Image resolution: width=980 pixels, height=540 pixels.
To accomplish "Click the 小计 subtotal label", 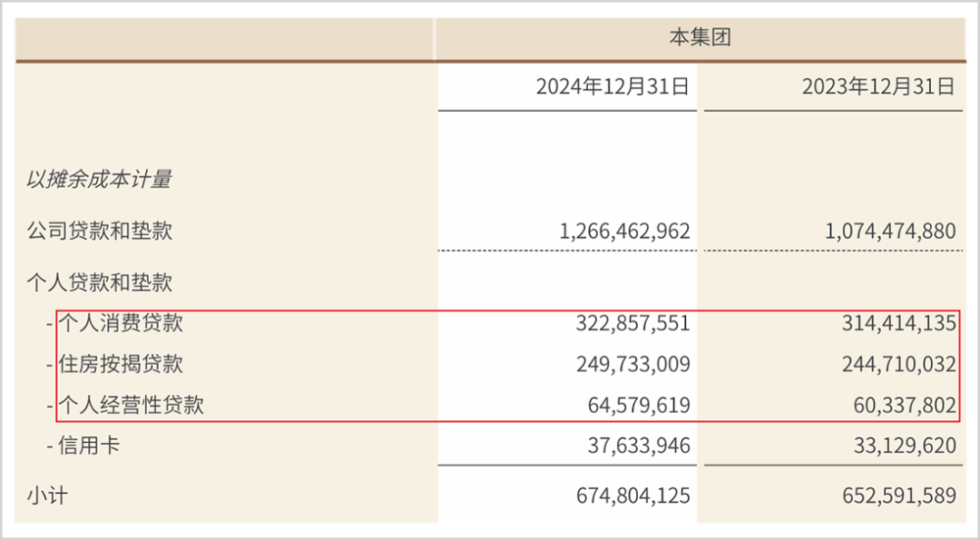I will pos(47,496).
